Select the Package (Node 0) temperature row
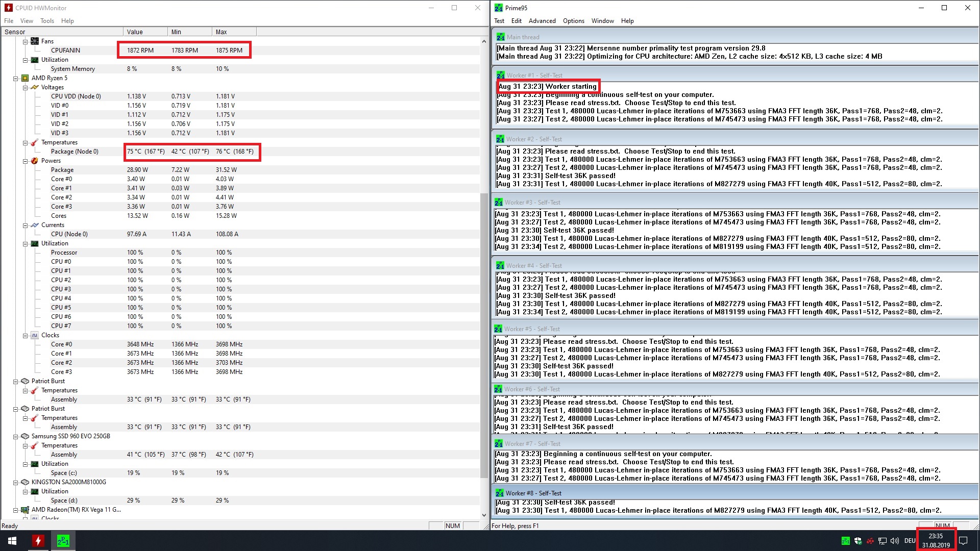980x551 pixels. (75, 152)
